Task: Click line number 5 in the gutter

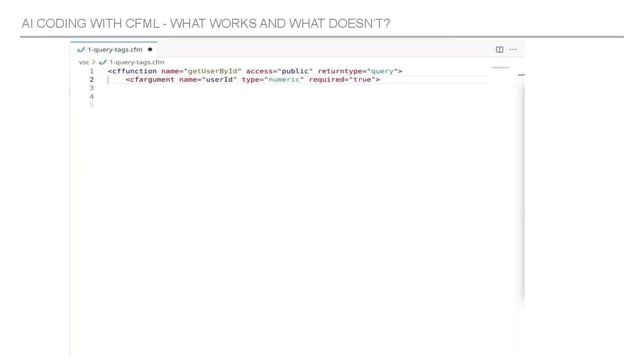Action: (92, 105)
